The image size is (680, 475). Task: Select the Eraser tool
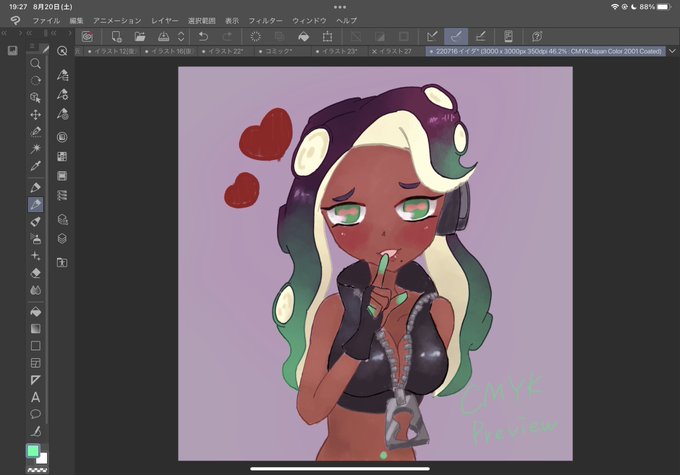[x=36, y=273]
